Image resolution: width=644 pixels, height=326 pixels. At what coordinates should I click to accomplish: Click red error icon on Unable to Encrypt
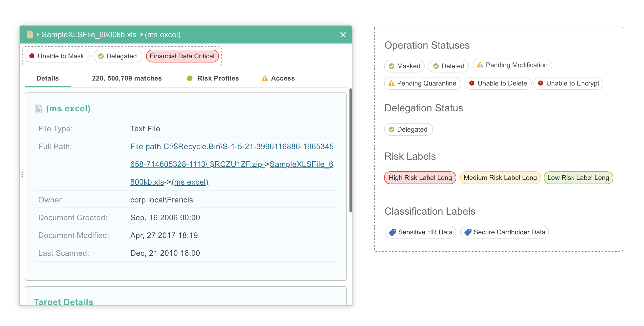[x=541, y=83]
